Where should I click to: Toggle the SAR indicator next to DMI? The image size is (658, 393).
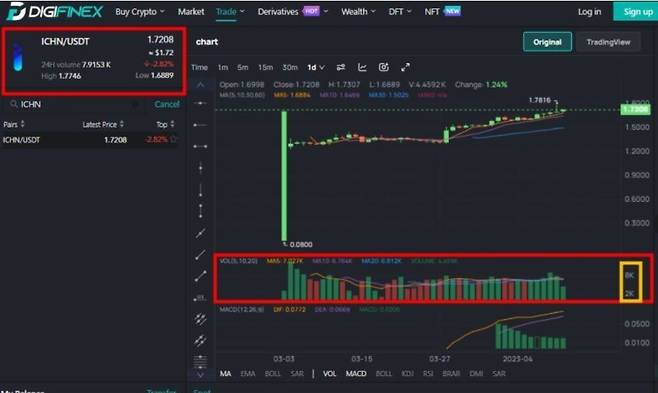point(499,373)
